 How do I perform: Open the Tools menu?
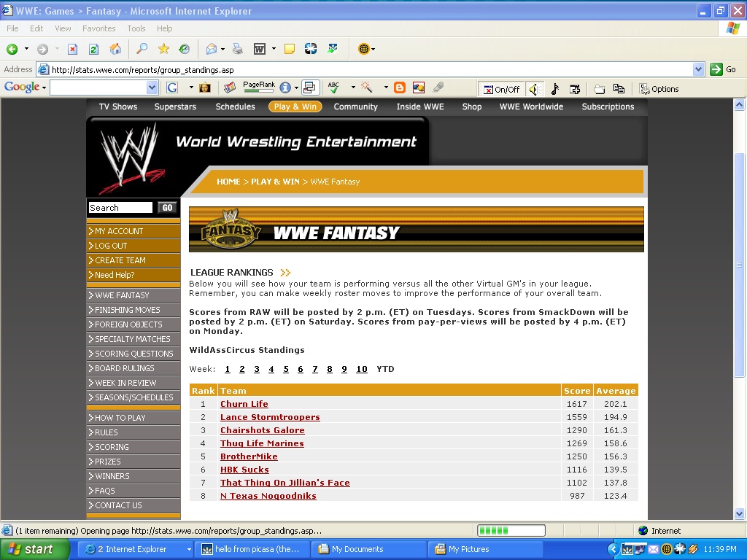pyautogui.click(x=136, y=28)
